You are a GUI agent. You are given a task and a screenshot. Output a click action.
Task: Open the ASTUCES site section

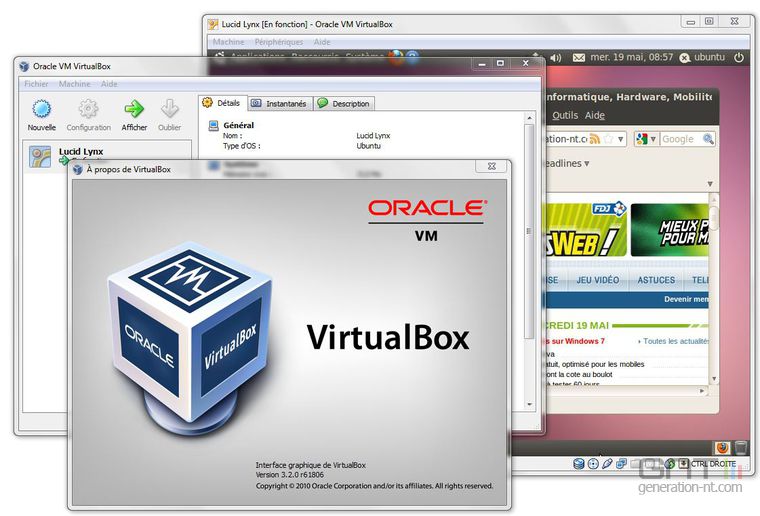(x=656, y=280)
